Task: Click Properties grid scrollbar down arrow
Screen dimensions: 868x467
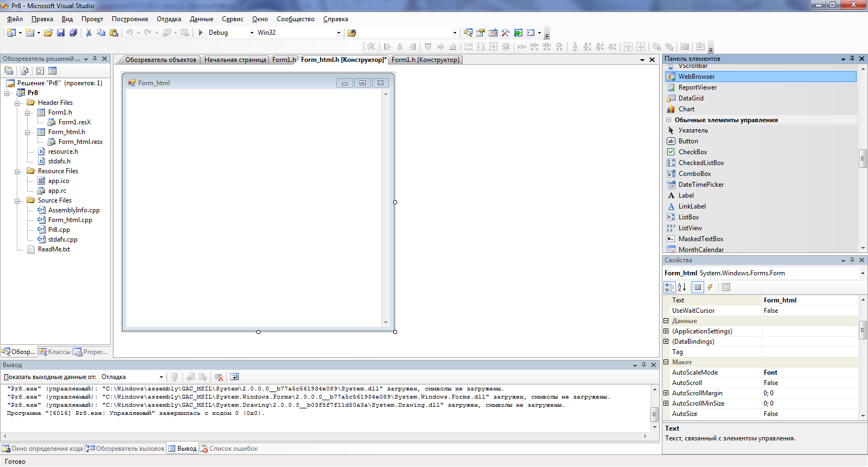Action: pyautogui.click(x=863, y=415)
